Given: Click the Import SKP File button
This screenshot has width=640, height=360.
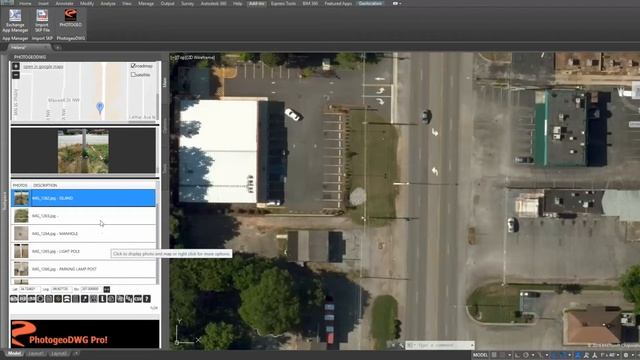Looking at the screenshot, I should [42, 21].
